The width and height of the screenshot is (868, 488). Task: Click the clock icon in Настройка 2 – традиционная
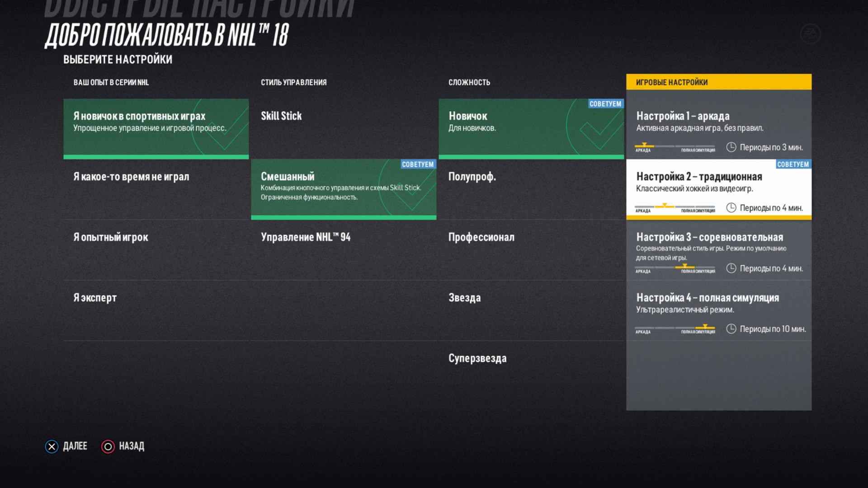coord(731,207)
